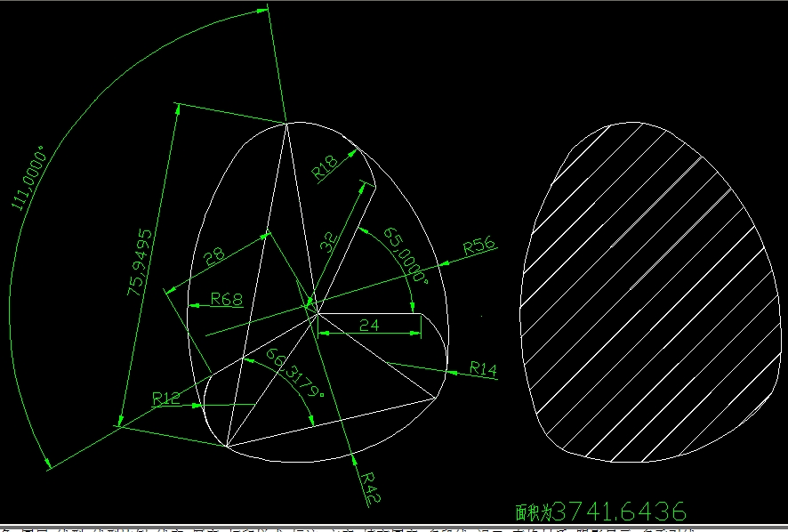
Task: Click the area text 面积为3741.6436
Action: tap(600, 512)
